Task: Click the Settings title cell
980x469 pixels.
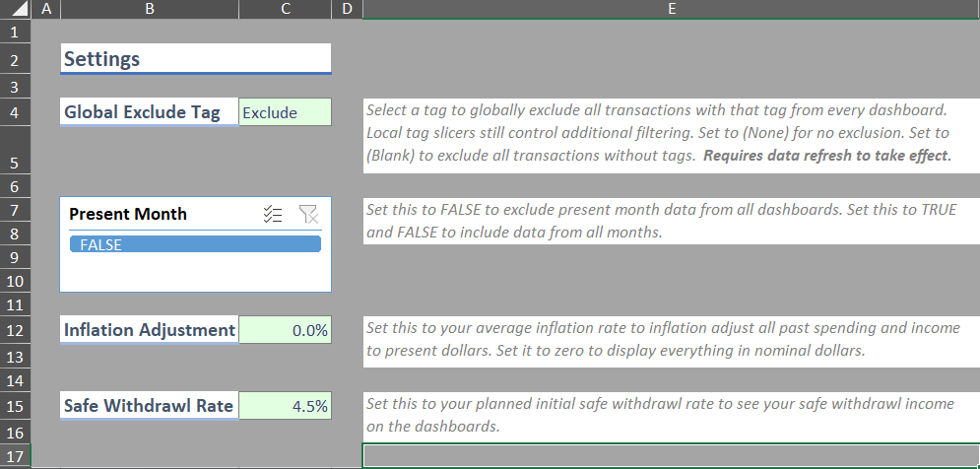Action: coord(196,59)
